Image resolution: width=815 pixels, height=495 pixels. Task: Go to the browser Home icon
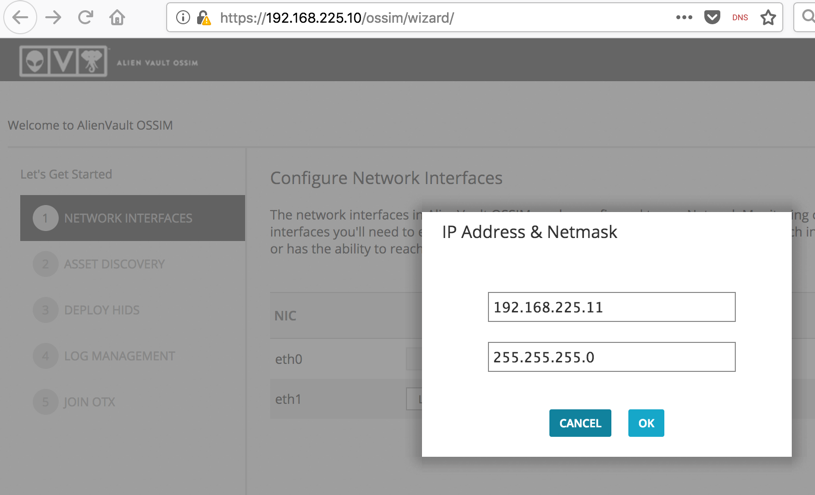click(x=117, y=17)
